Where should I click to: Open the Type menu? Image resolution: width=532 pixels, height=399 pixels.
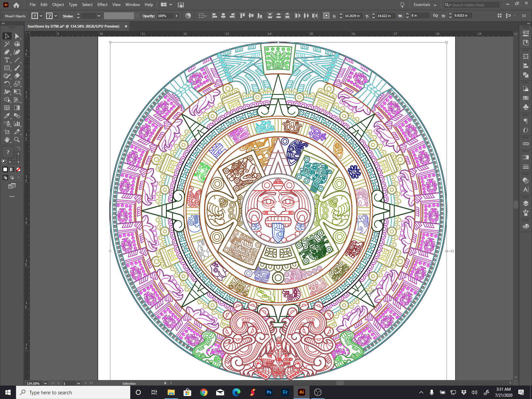pos(73,5)
